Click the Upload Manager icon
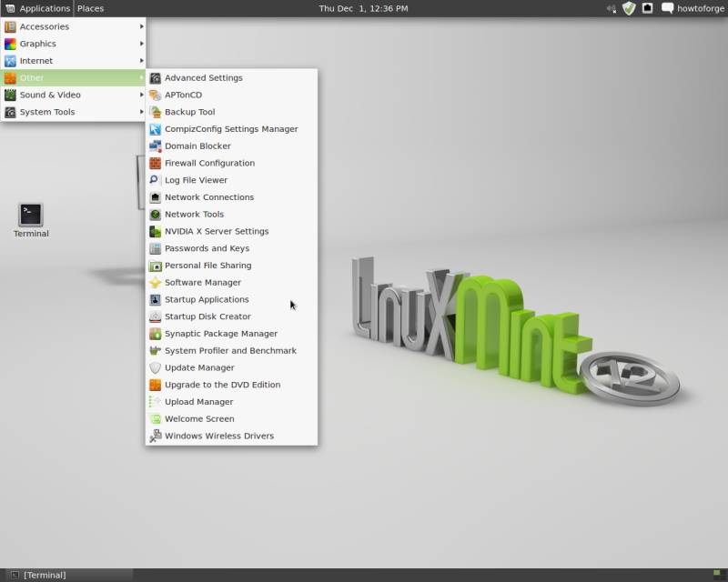Viewport: 728px width, 582px height. coord(155,402)
